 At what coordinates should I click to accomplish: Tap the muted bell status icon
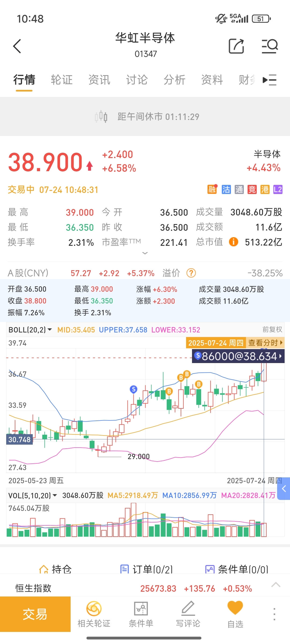point(221,19)
